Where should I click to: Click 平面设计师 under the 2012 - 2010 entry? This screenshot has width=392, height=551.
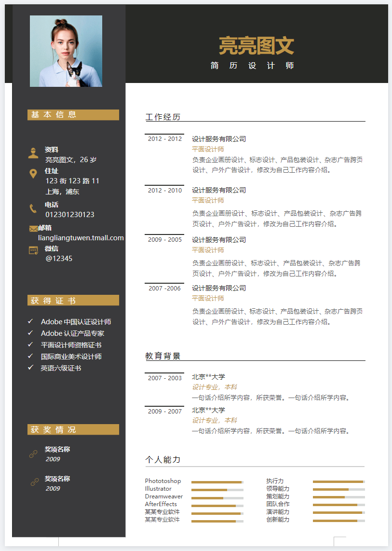(x=208, y=200)
